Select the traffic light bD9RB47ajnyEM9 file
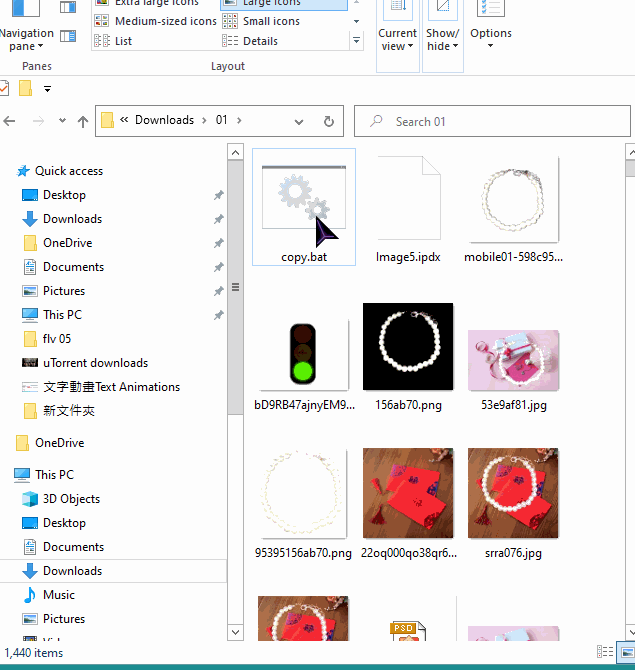The image size is (635, 670). pos(304,363)
